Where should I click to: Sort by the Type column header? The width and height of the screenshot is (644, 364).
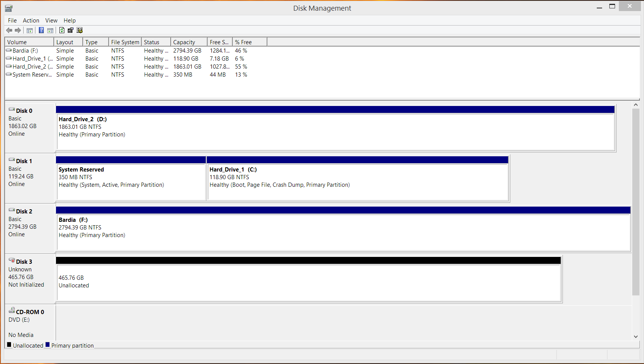pyautogui.click(x=96, y=42)
